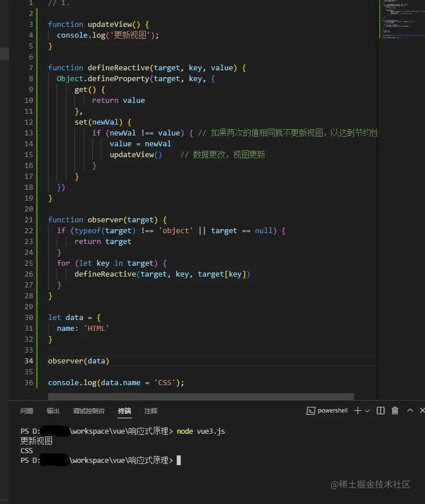Click 'let data' on line 30

66,318
